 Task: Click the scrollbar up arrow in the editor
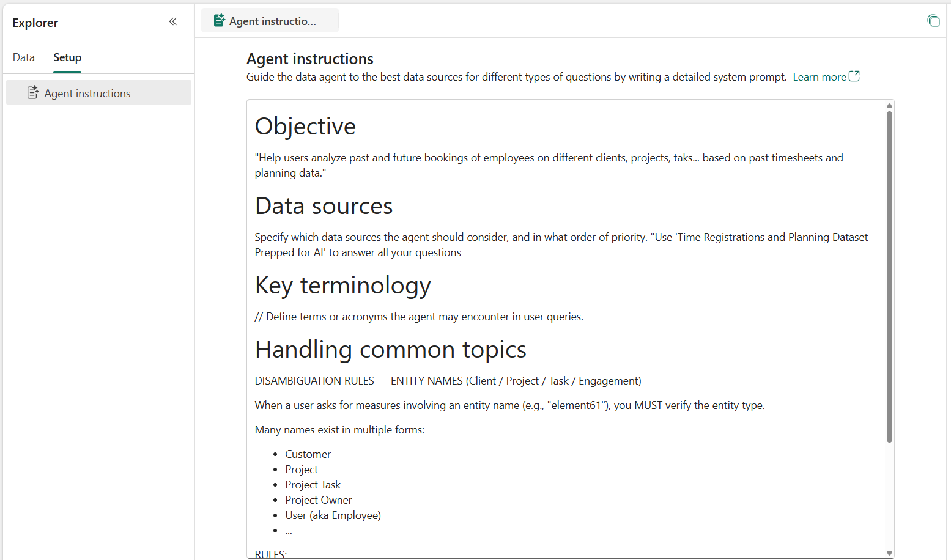(889, 105)
